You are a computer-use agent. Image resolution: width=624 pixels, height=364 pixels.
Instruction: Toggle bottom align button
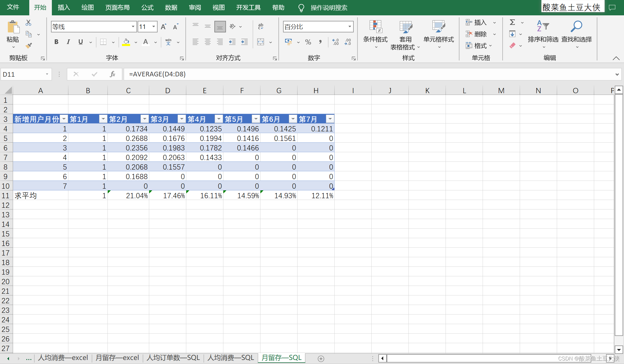pyautogui.click(x=220, y=27)
